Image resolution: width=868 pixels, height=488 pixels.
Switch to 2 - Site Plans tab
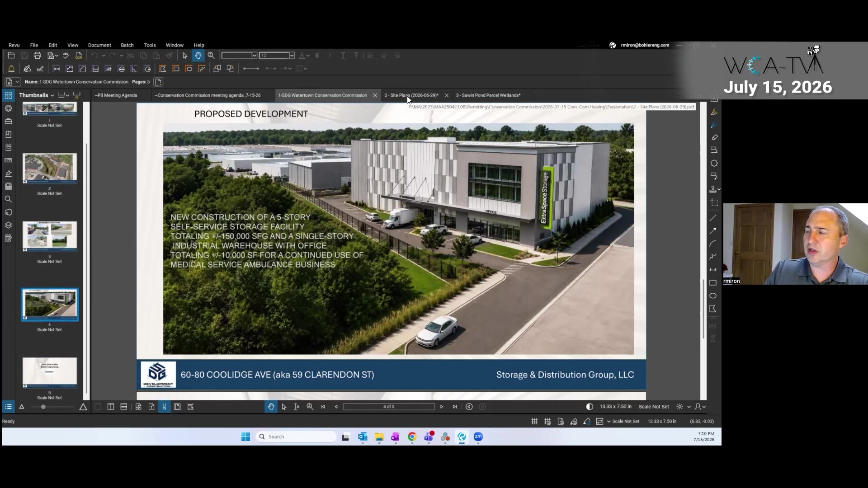tap(411, 95)
